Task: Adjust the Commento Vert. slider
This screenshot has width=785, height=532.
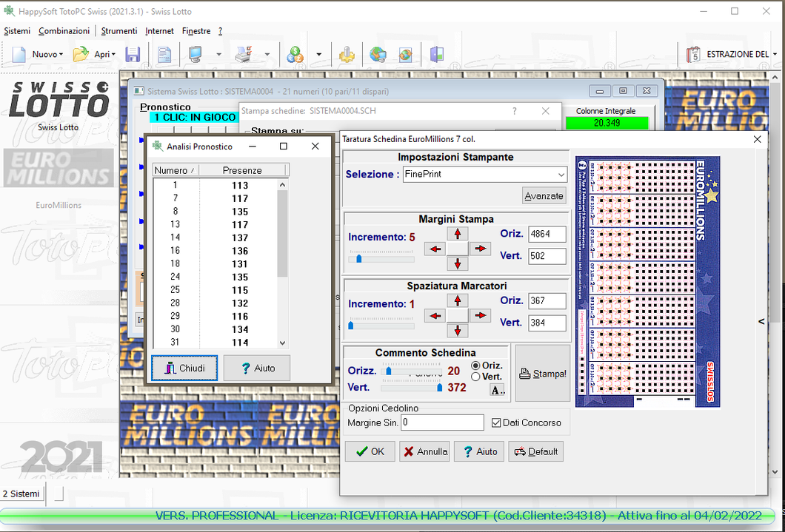Action: tap(412, 388)
